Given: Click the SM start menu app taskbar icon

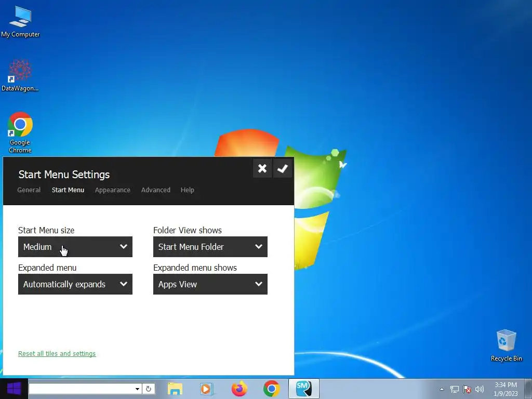Looking at the screenshot, I should (303, 389).
